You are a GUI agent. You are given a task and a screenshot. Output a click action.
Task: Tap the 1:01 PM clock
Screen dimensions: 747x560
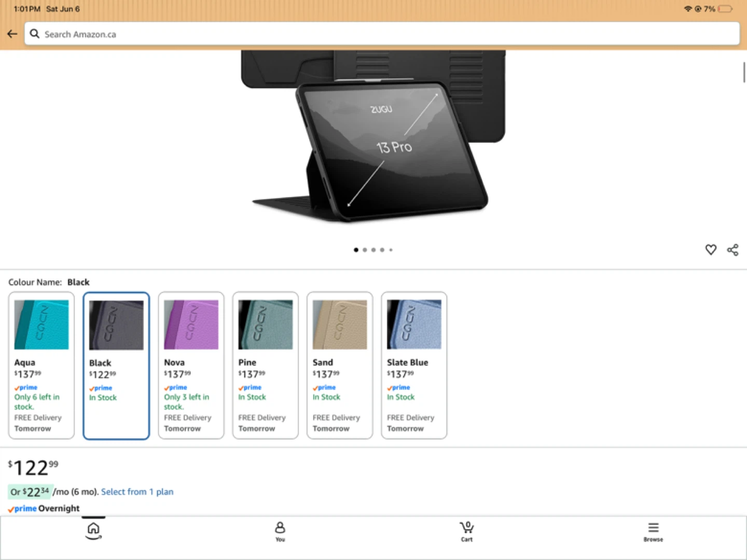[27, 9]
